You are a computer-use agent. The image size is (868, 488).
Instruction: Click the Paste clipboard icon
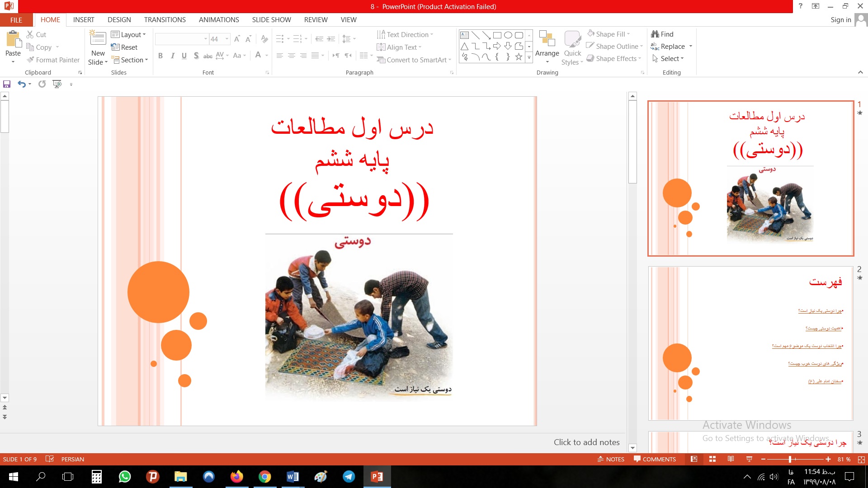(x=13, y=40)
